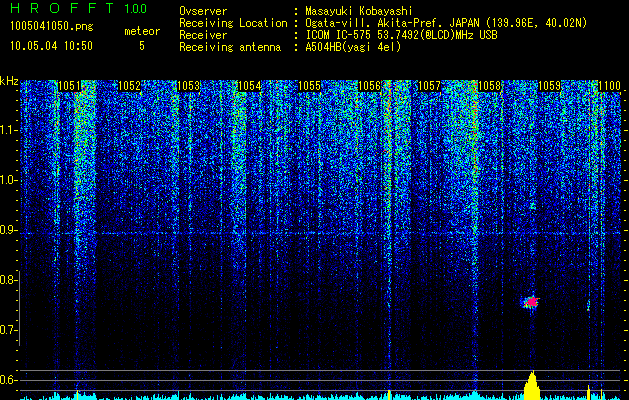Click the ICOM IC-575 receiver text
This screenshot has width=629, height=400.
tap(401, 35)
